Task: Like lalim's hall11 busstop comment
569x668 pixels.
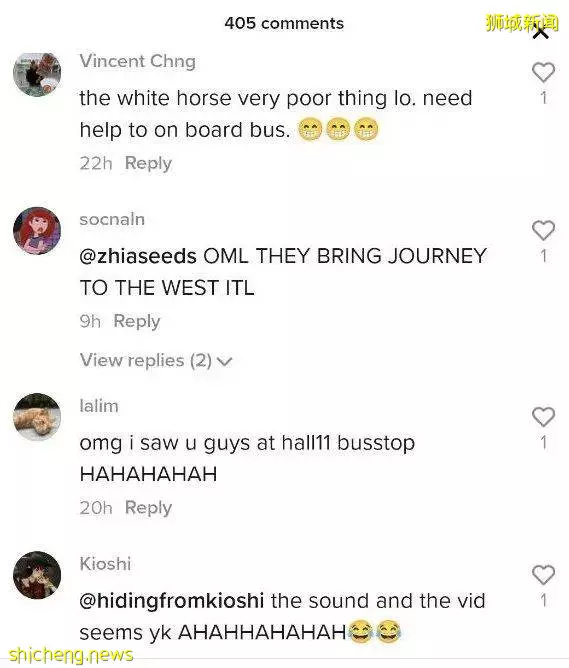Action: (543, 417)
